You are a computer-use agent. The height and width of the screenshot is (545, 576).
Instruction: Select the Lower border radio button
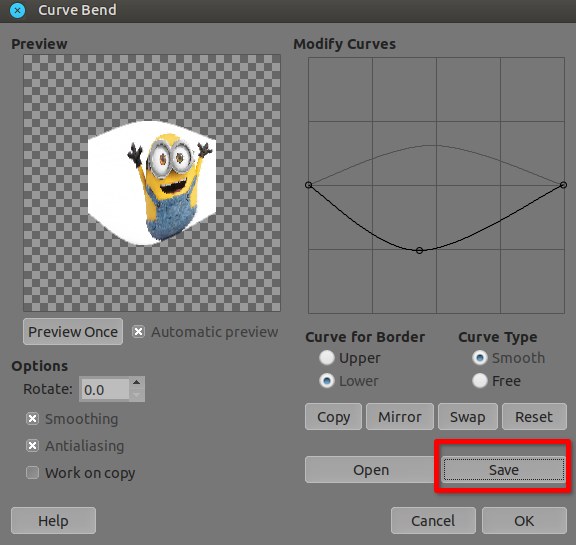[x=327, y=381]
